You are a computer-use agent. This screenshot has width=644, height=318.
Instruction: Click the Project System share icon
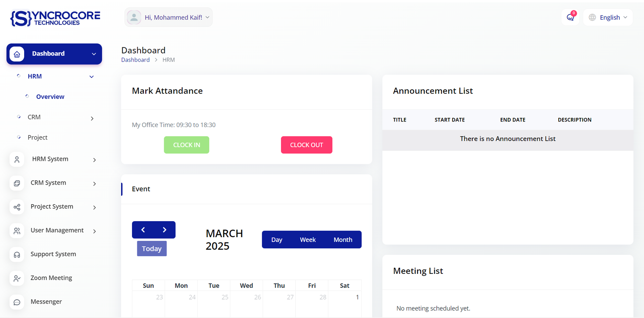[x=17, y=207]
